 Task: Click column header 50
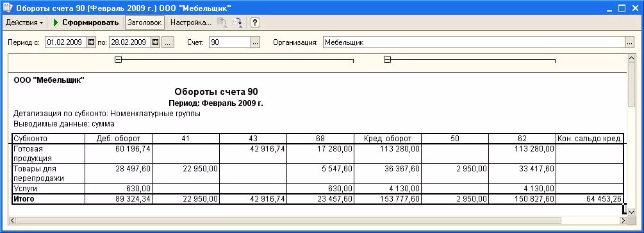pos(455,139)
